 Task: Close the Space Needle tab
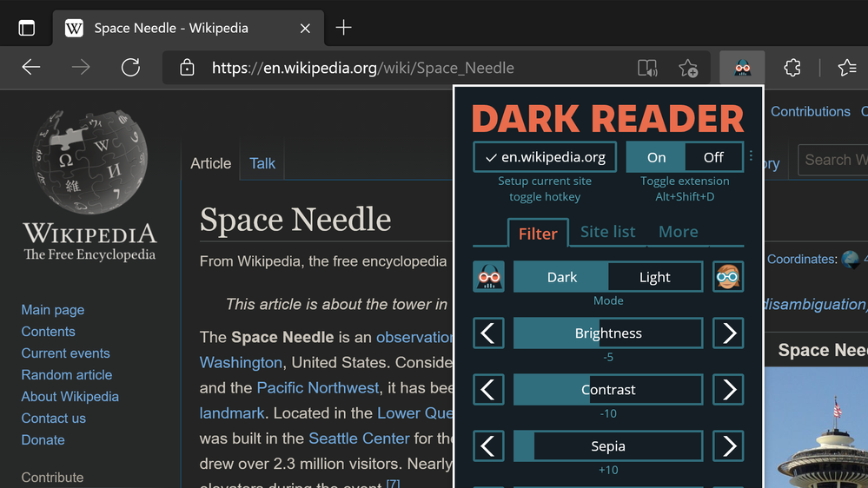(305, 28)
